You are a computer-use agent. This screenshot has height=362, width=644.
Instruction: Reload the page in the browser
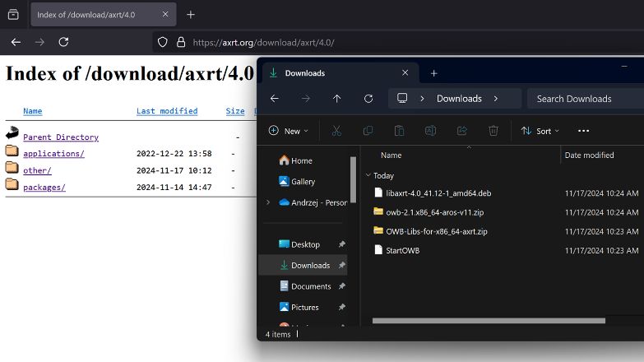click(x=63, y=42)
